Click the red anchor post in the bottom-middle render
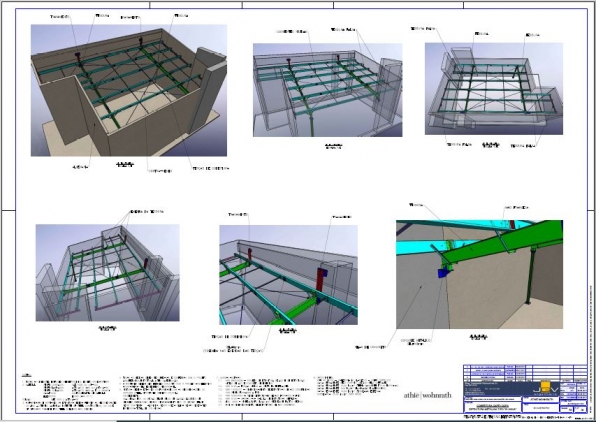This screenshot has height=422, width=596. [x=322, y=280]
